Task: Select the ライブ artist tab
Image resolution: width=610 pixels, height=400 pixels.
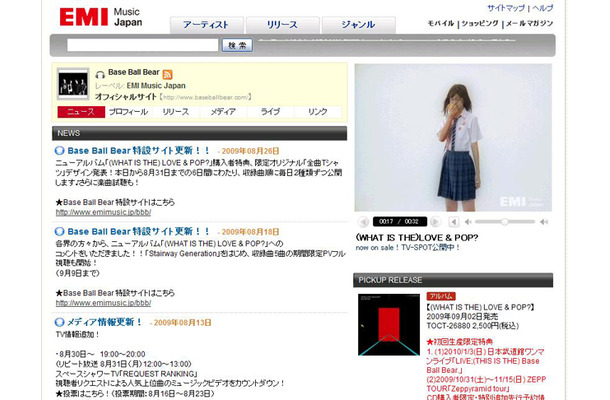Action: tap(271, 112)
